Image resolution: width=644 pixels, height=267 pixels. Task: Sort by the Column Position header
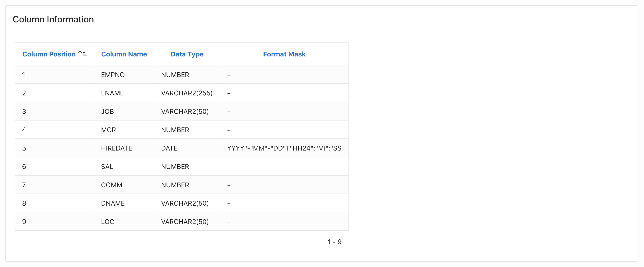click(49, 54)
